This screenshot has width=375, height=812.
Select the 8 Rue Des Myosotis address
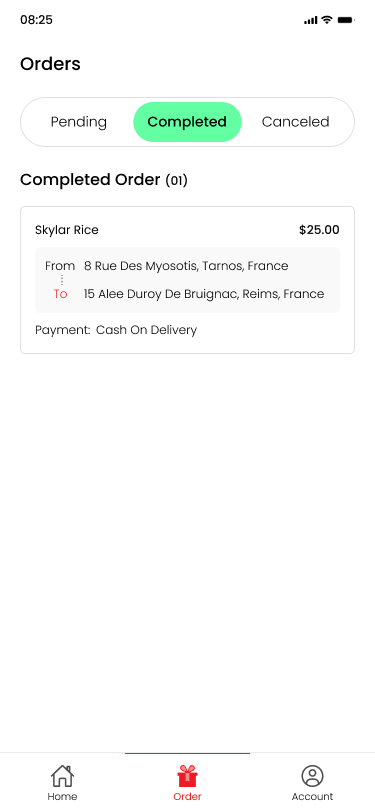186,266
